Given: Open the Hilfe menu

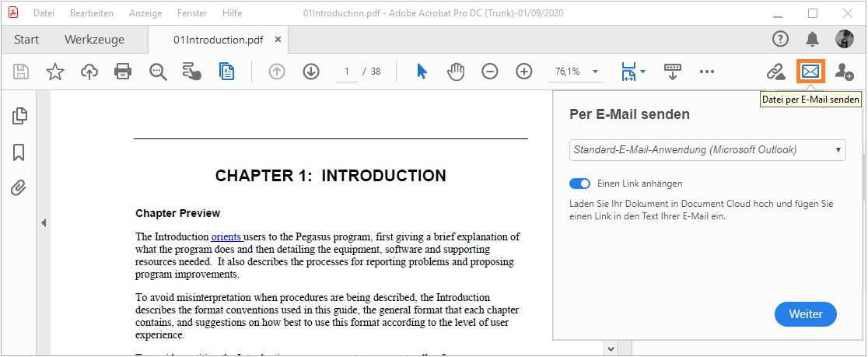Looking at the screenshot, I should [232, 12].
